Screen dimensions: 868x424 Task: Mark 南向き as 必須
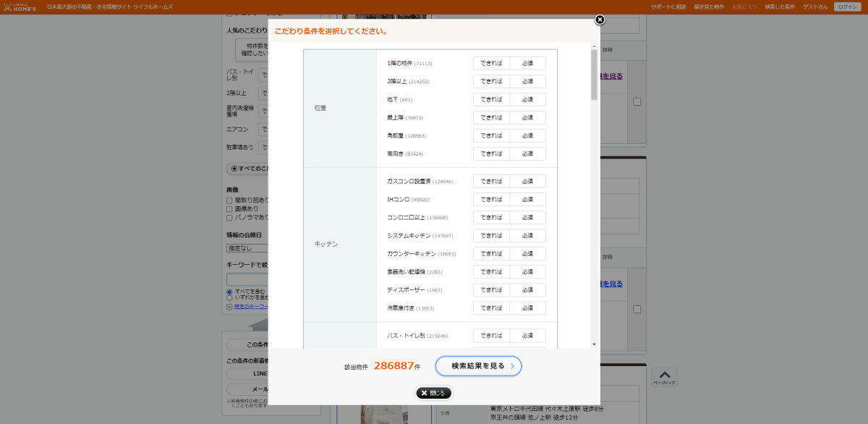pyautogui.click(x=528, y=154)
